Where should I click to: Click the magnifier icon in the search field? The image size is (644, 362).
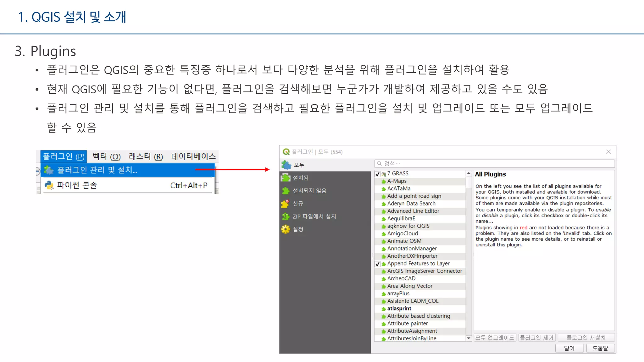[380, 164]
